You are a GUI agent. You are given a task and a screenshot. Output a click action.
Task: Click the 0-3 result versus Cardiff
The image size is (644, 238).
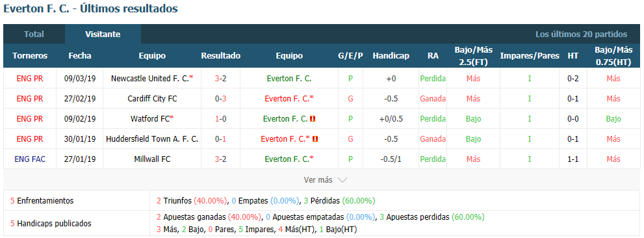click(220, 99)
